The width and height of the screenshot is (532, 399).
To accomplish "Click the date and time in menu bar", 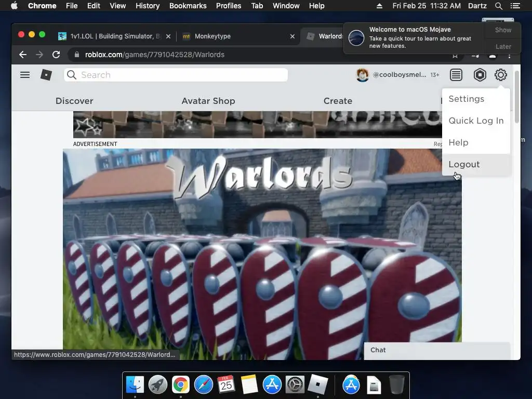I will click(427, 6).
